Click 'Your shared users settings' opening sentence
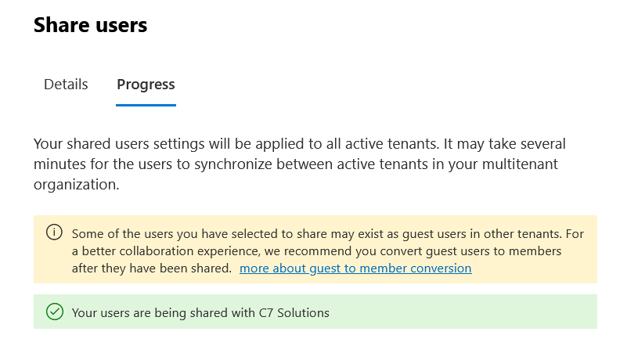The width and height of the screenshot is (627, 364). coord(117,145)
